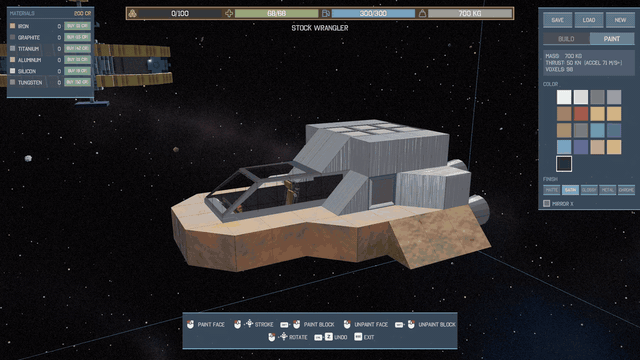The image size is (640, 360).
Task: Click the MATERIALS panel heading
Action: (22, 13)
